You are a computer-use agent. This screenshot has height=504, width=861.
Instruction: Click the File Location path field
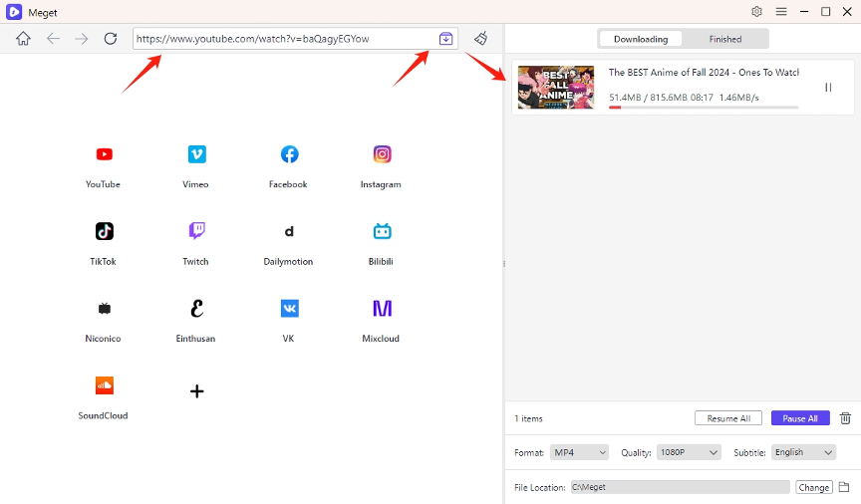680,487
